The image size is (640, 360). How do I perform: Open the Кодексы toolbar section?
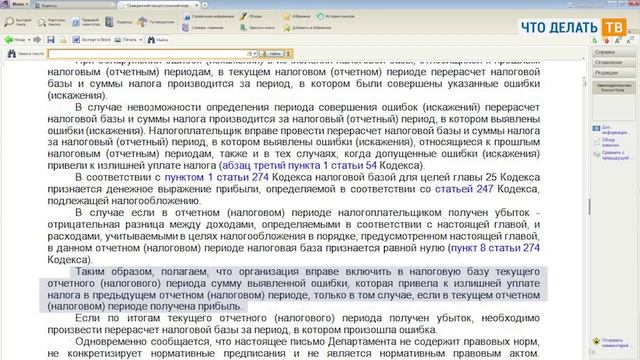(x=119, y=22)
